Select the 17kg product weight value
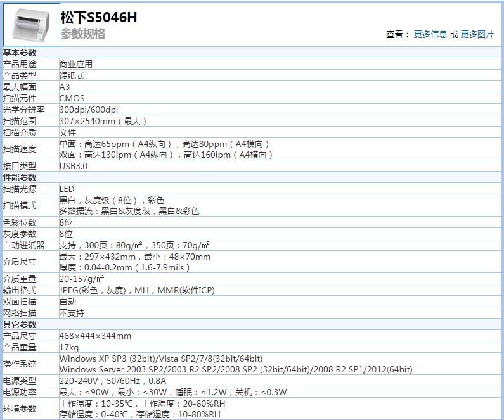Screen dimensions: 504x420 tap(69, 347)
